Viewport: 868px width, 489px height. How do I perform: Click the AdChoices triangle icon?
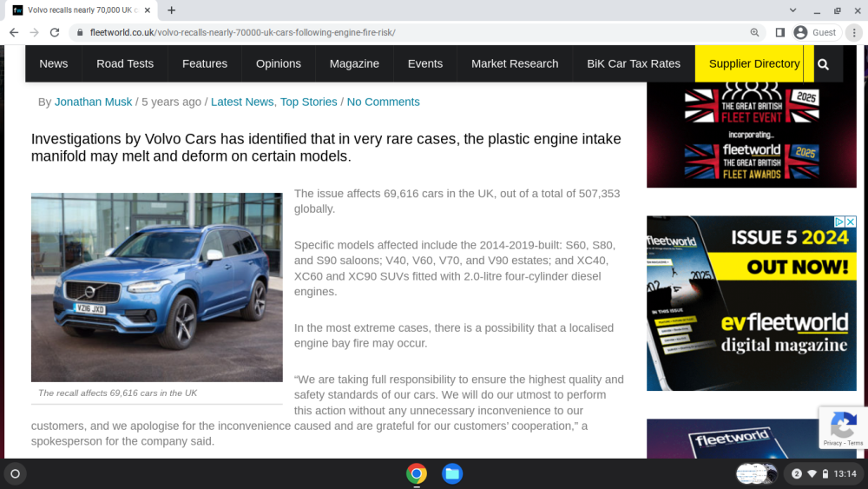click(839, 221)
